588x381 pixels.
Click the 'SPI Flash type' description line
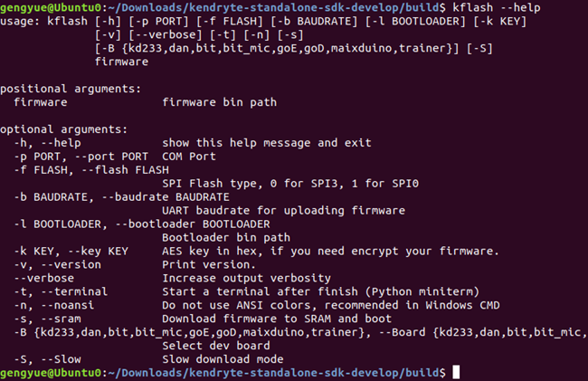click(290, 184)
